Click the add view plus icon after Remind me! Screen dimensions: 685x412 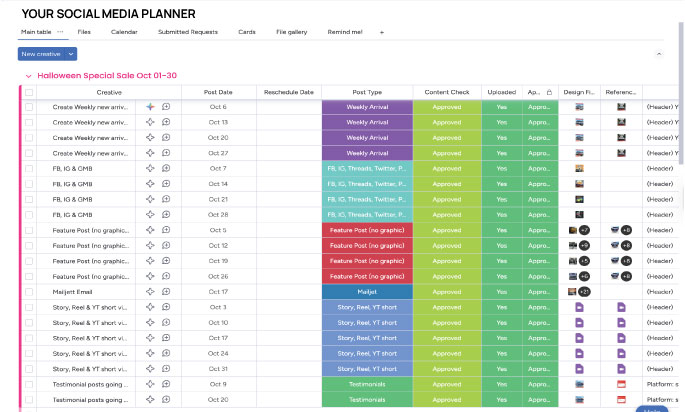click(382, 32)
